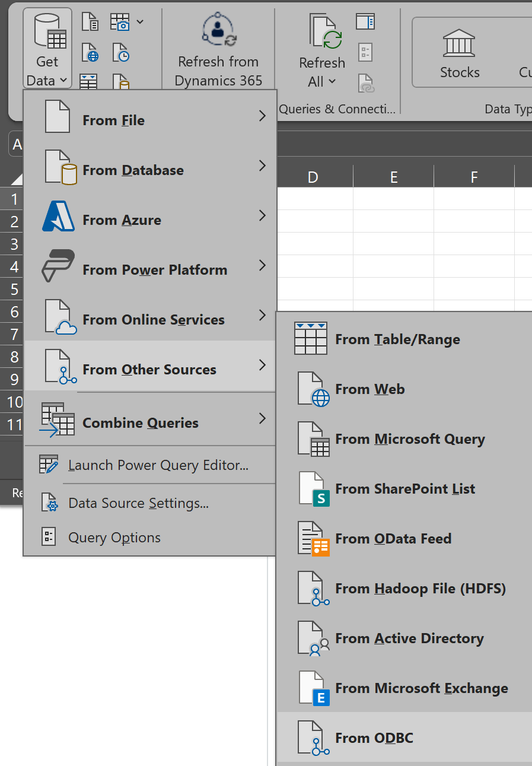
Task: Expand the From File arrow
Action: 262,116
